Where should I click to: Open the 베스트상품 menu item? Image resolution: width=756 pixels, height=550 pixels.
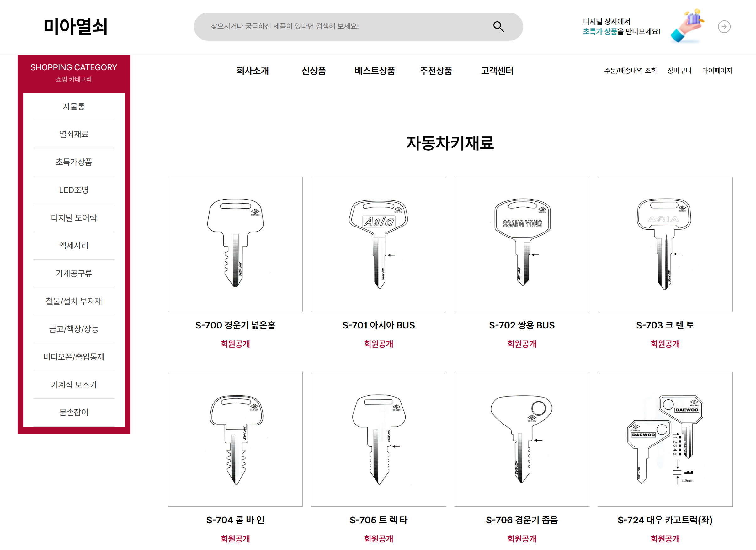pos(375,70)
